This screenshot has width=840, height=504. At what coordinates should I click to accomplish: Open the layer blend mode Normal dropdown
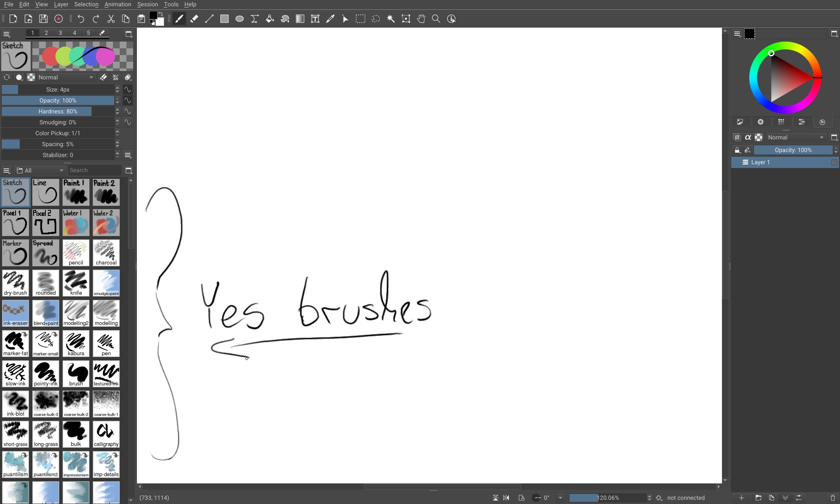click(795, 137)
